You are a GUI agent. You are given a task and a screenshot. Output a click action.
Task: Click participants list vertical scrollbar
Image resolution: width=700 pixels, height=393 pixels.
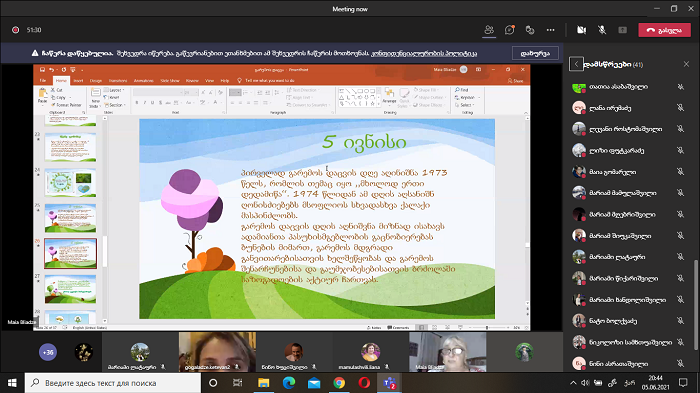695,305
